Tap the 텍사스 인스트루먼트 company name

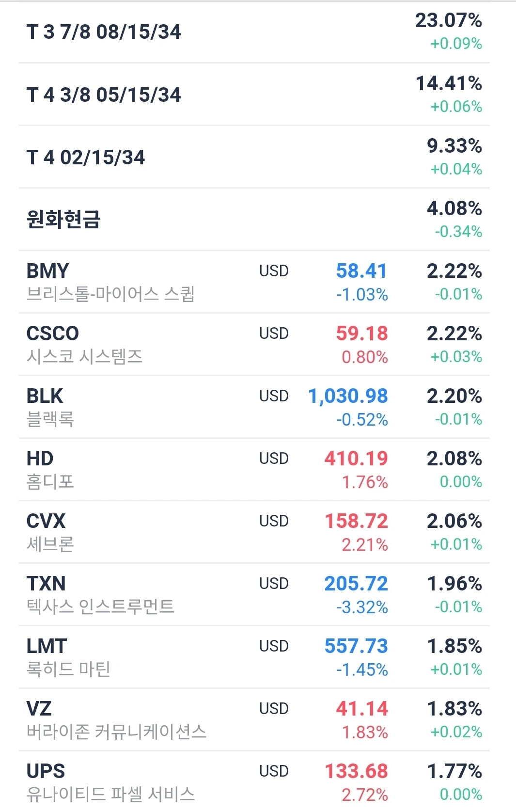tap(100, 606)
